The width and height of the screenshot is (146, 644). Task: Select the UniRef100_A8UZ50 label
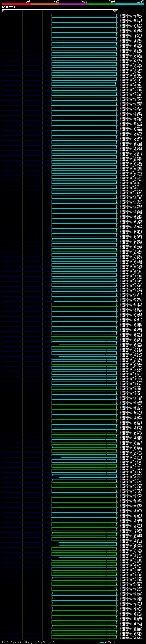click(131, 417)
